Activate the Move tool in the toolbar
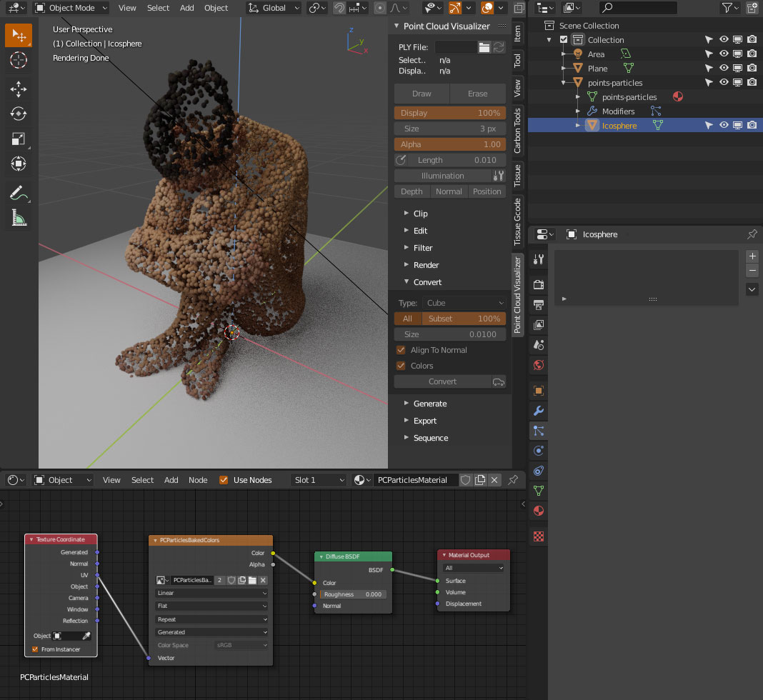Image resolution: width=763 pixels, height=700 pixels. 19,89
